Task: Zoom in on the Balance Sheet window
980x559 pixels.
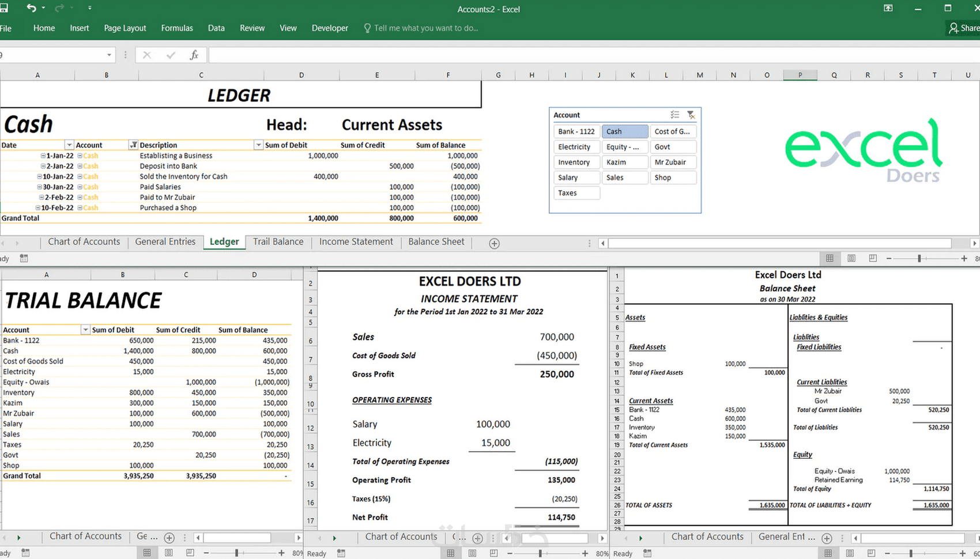Action: 962,554
